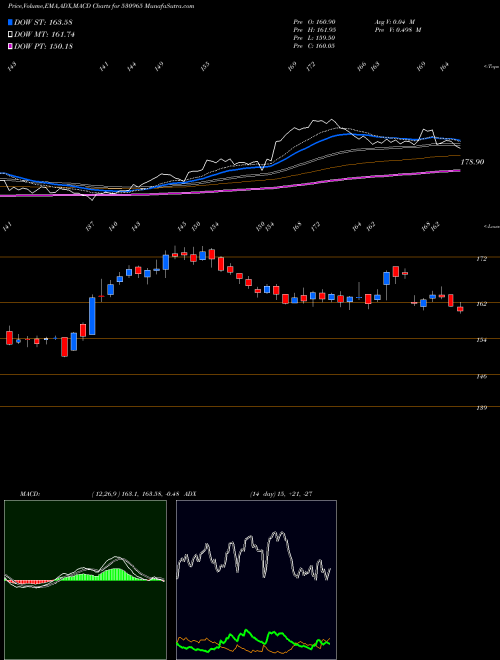Click the magenta DOW PT legend swatch
The width and height of the screenshot is (500, 660).
click(10, 46)
